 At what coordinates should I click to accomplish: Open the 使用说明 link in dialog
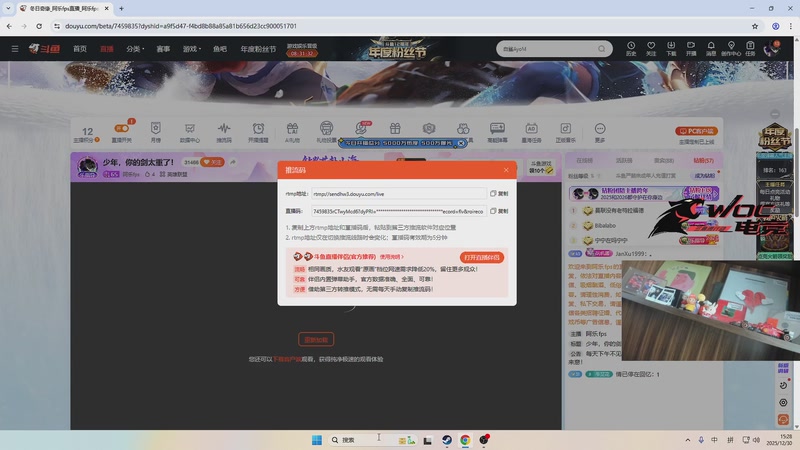coord(391,257)
